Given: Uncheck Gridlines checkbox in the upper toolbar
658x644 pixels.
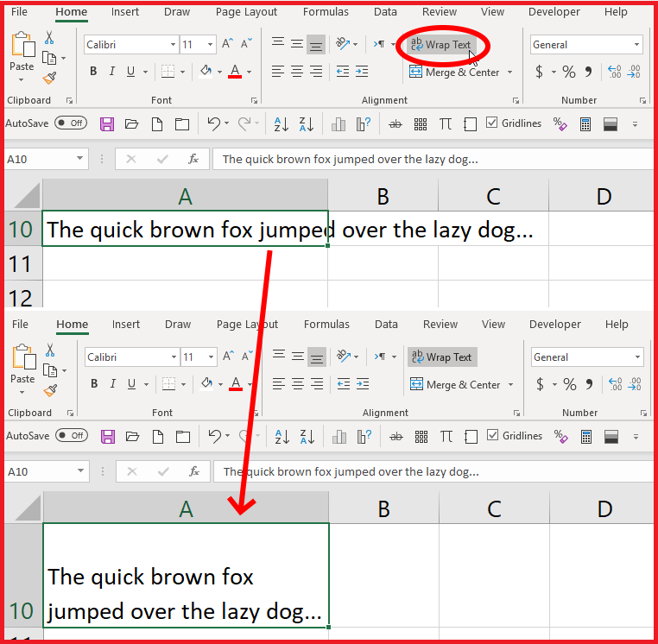Looking at the screenshot, I should click(491, 123).
